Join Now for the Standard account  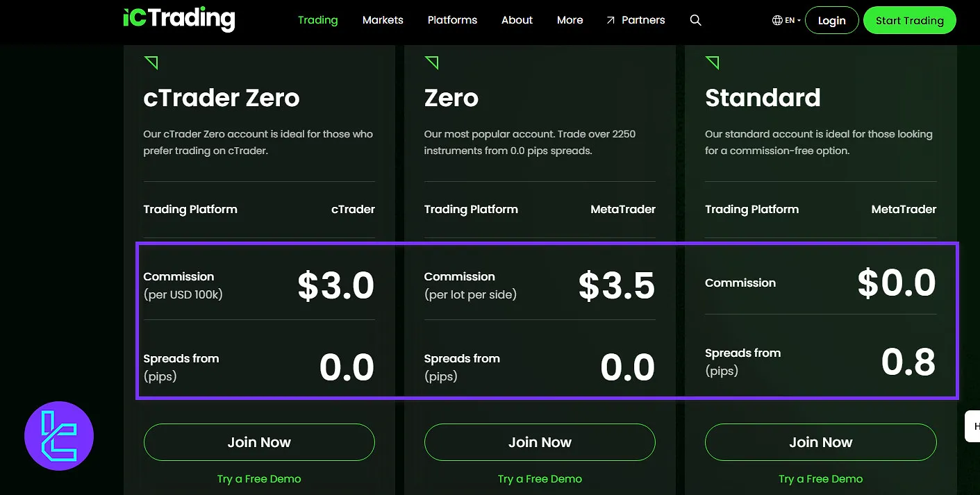pos(820,442)
